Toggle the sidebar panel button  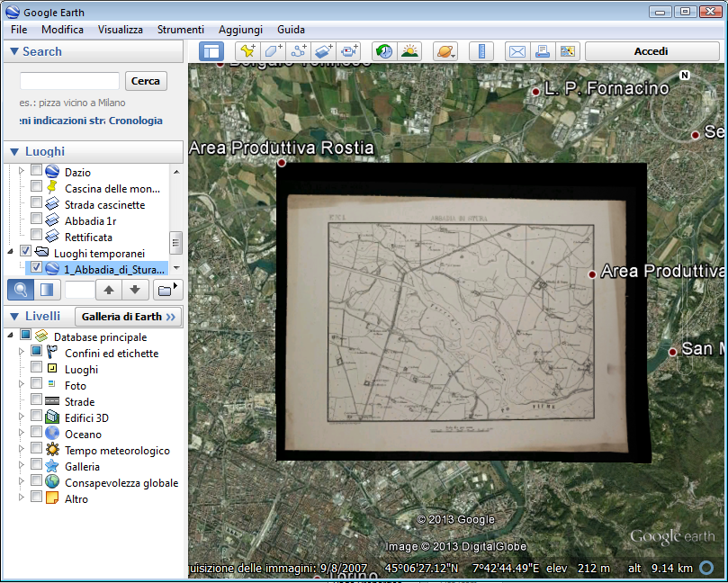click(x=211, y=51)
